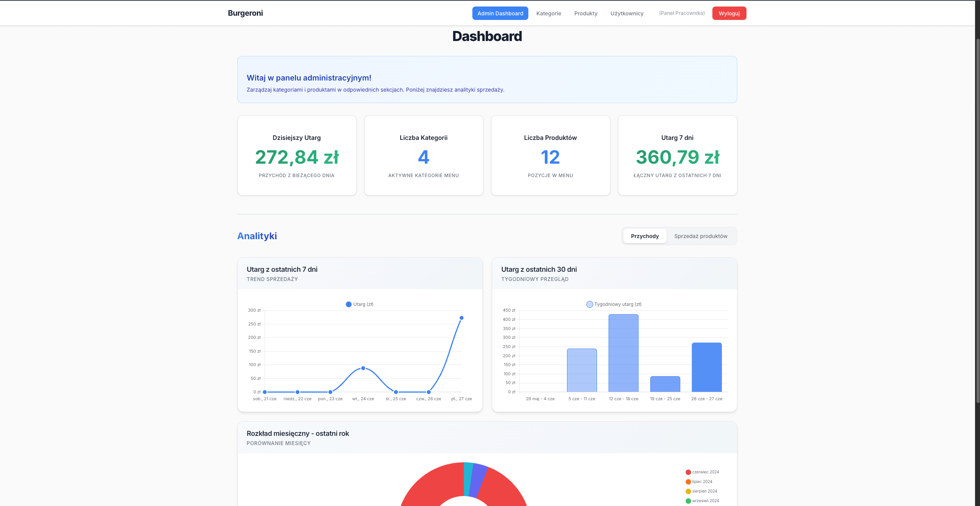Click the 'PORÓWNANIE MIESIĘCY' subtitle
This screenshot has width=980, height=506.
279,444
